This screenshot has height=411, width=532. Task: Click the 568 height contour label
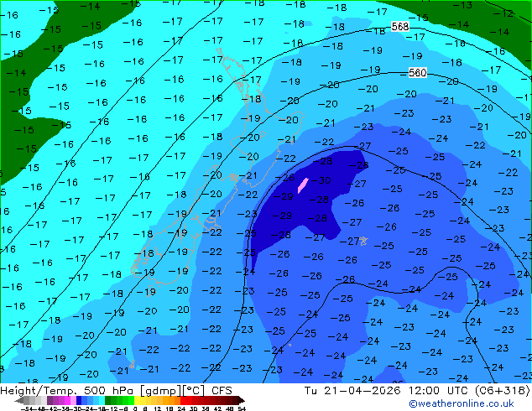400,26
